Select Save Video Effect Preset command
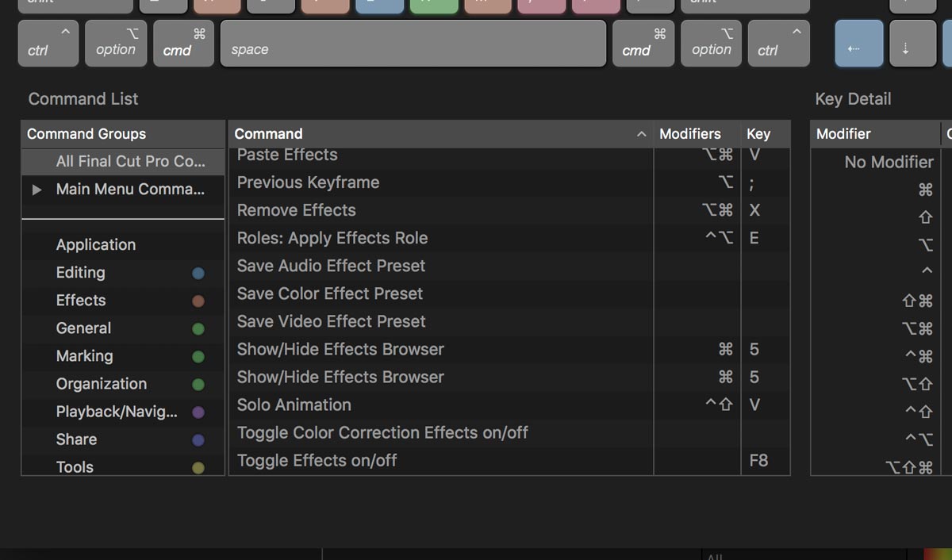 point(509,321)
